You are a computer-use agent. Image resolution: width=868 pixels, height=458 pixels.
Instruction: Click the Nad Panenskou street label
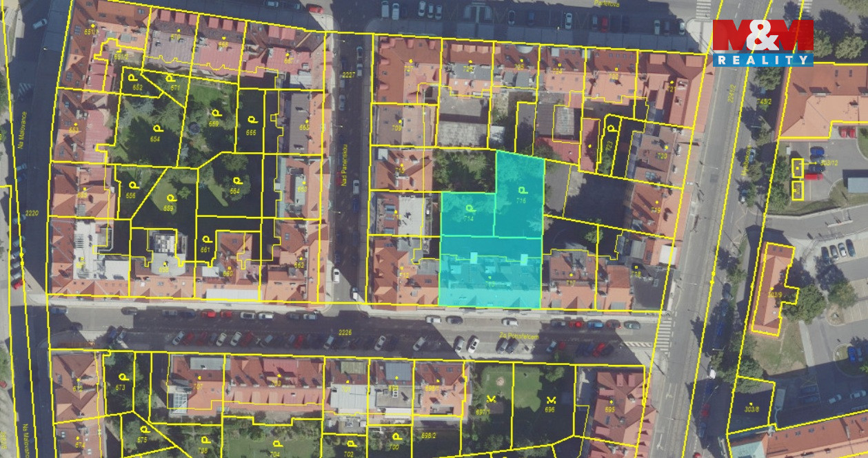click(343, 165)
